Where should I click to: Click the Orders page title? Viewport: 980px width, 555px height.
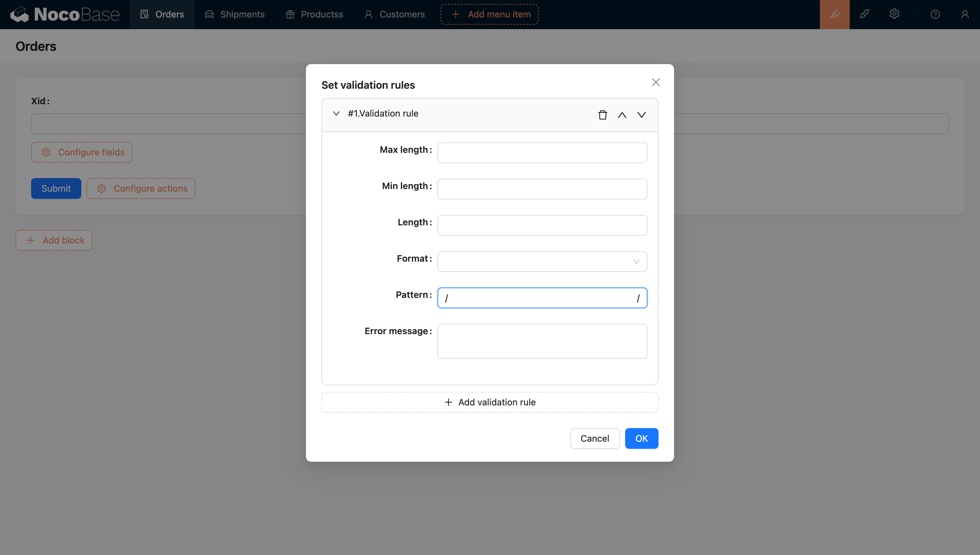(x=36, y=46)
